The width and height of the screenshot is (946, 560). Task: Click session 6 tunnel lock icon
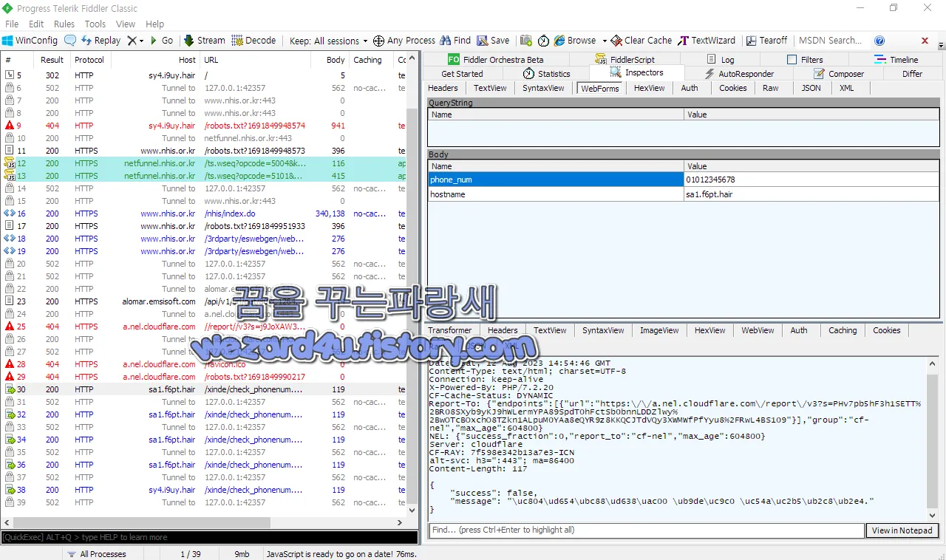point(9,88)
